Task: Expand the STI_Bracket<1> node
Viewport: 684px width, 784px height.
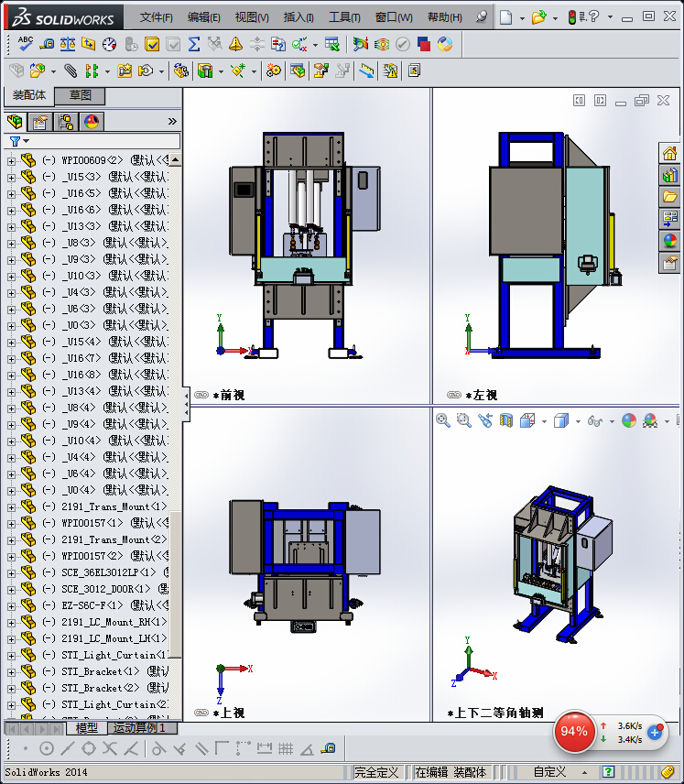Action: 11,672
